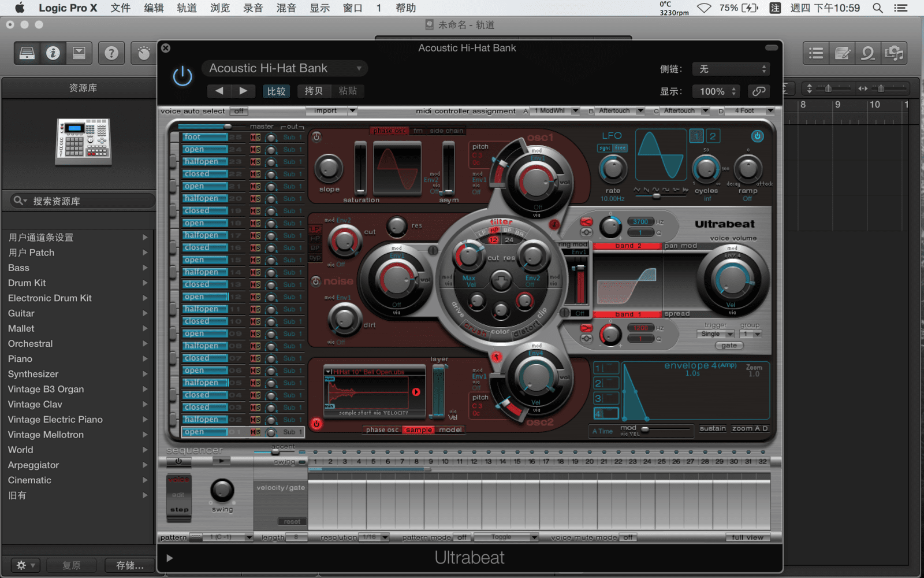Go to previous preset arrow

[x=219, y=91]
